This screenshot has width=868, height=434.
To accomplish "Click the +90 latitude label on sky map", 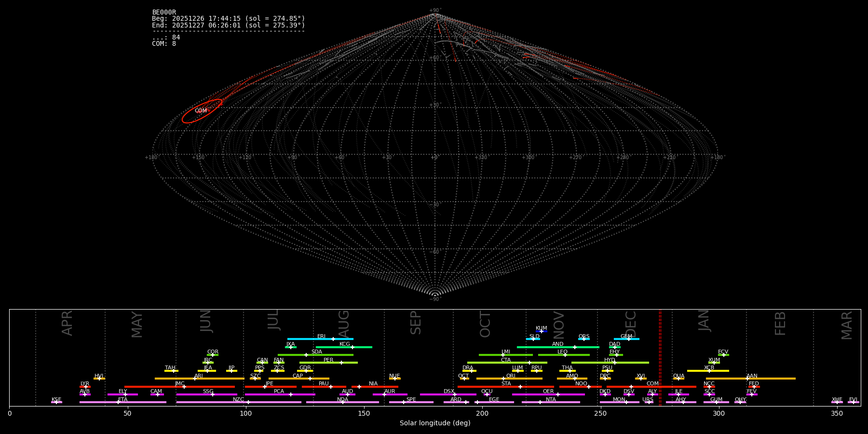I will [x=435, y=11].
